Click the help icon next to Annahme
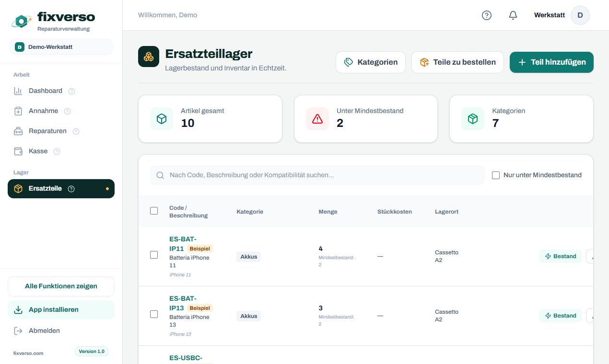609x364 pixels. coord(68,111)
